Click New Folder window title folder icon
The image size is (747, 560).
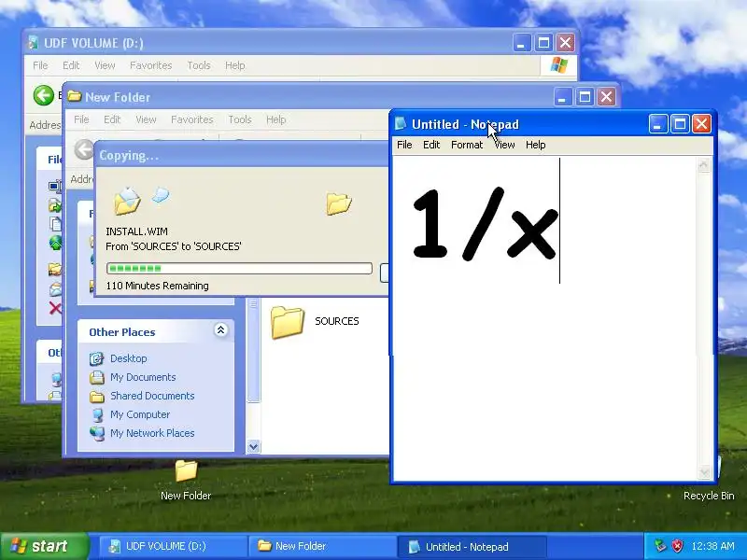click(x=74, y=96)
